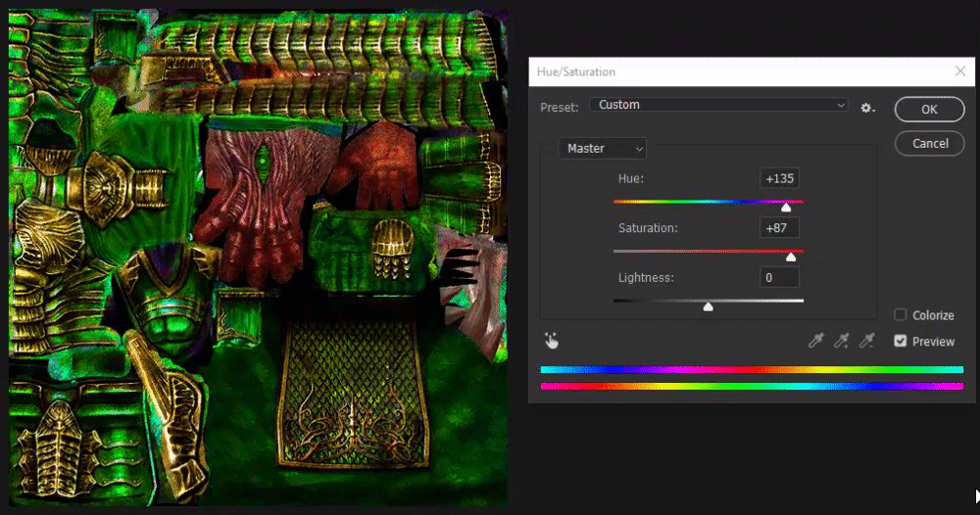Click the Hue label text

[x=630, y=178]
